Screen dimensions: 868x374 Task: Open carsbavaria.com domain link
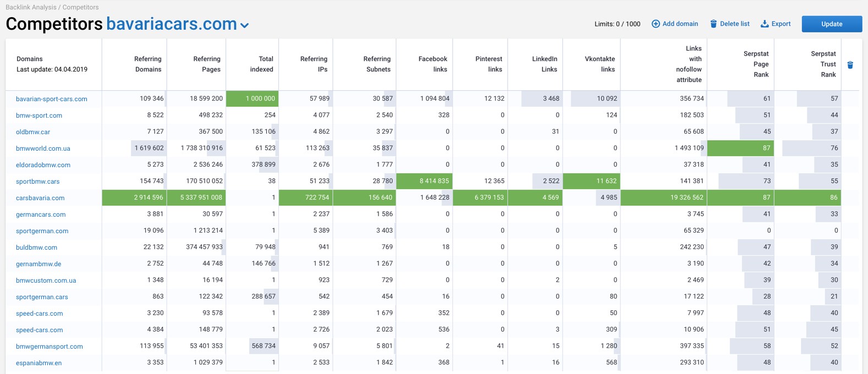(40, 198)
